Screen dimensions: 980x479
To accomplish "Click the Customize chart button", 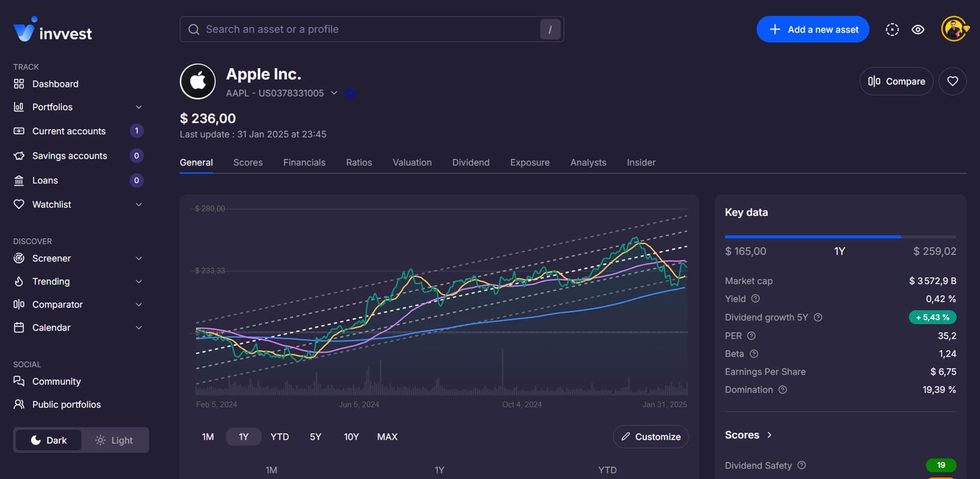I will click(651, 437).
